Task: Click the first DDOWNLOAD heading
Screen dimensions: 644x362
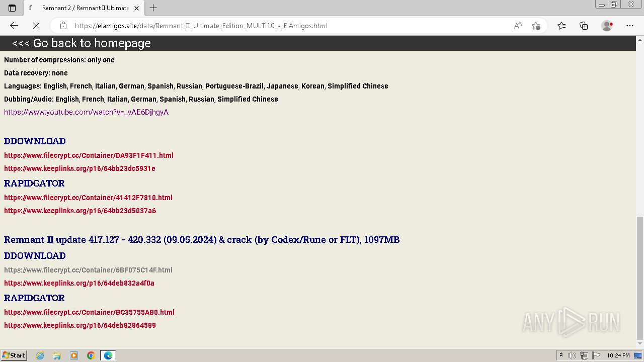Action: coord(35,141)
